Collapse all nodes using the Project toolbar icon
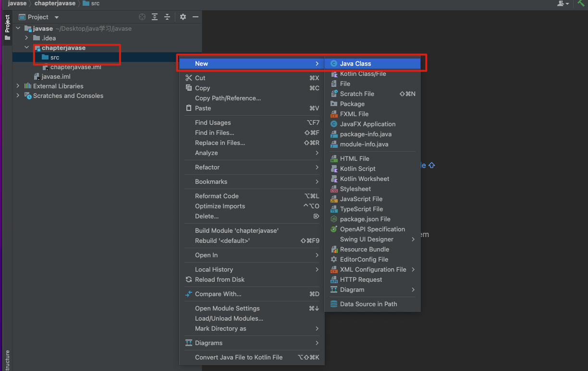 167,16
